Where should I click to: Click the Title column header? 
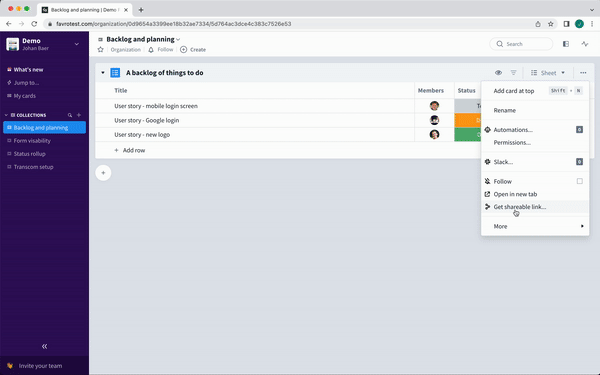click(x=121, y=90)
